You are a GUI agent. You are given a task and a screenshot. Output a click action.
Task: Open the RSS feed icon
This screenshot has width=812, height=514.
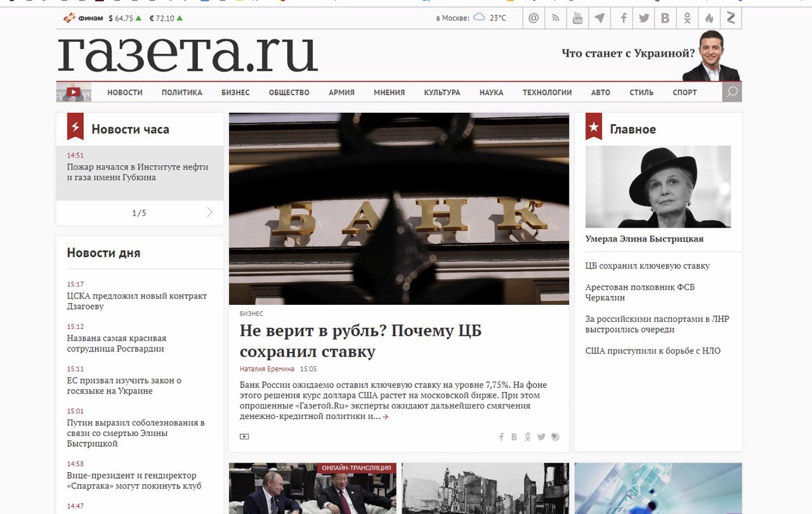point(556,18)
